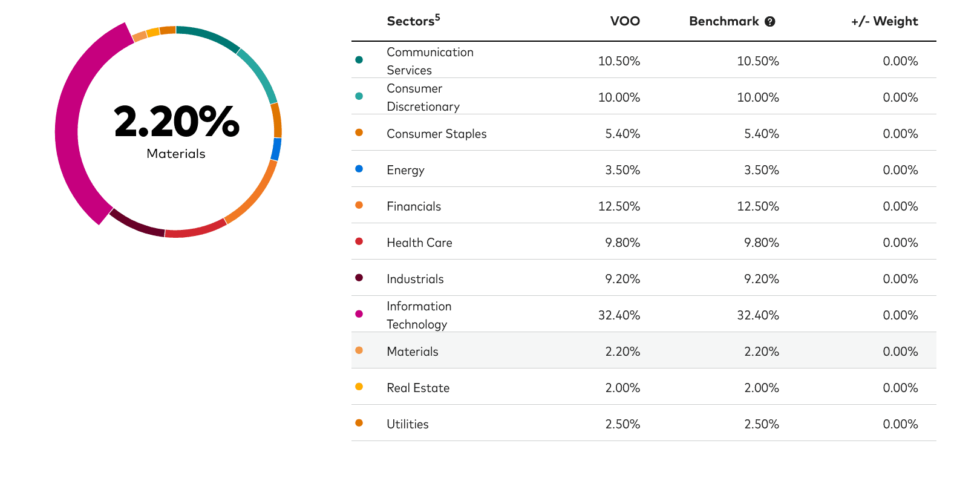Click the Consumer Discretionary sector label

coord(423,97)
